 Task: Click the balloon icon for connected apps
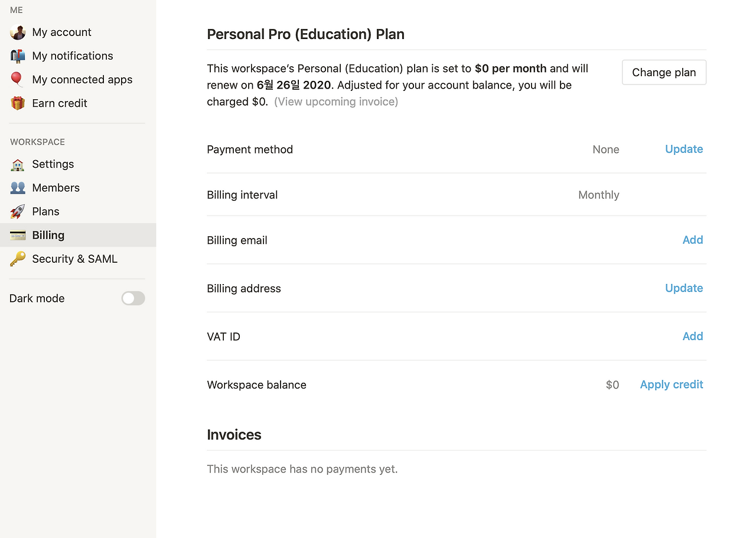[x=17, y=80]
